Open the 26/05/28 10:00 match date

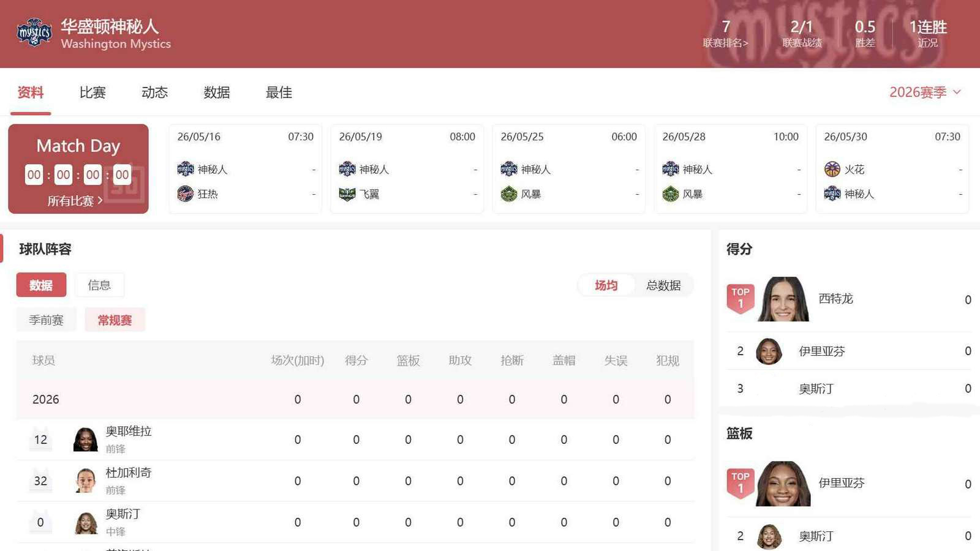click(x=684, y=137)
